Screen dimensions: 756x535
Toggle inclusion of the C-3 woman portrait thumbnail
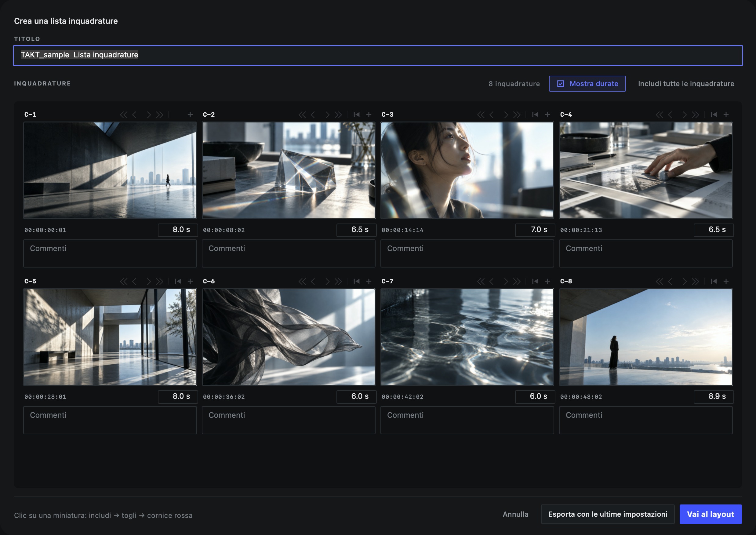point(467,170)
